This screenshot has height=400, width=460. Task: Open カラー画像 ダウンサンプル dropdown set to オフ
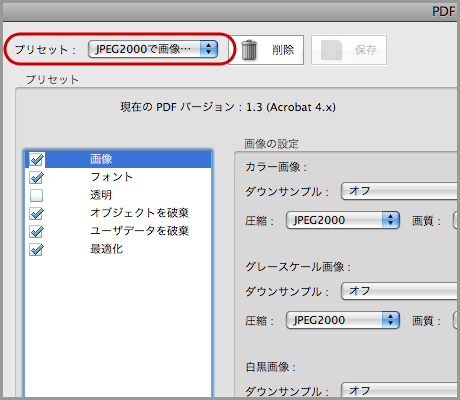(399, 191)
